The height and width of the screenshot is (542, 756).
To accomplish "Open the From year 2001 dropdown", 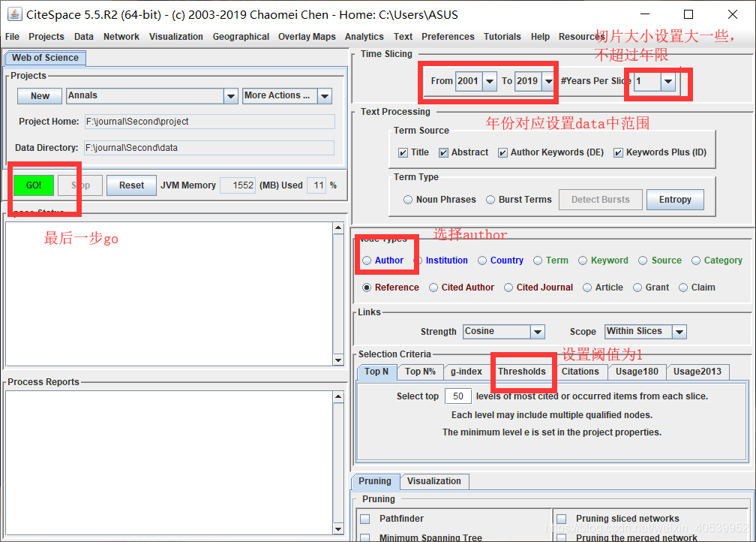I will 490,81.
